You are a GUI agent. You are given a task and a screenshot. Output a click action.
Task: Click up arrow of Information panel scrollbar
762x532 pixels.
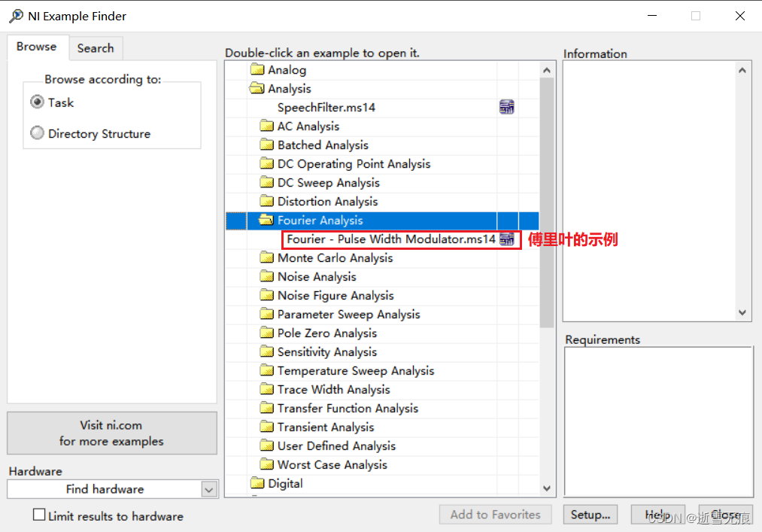pos(742,71)
